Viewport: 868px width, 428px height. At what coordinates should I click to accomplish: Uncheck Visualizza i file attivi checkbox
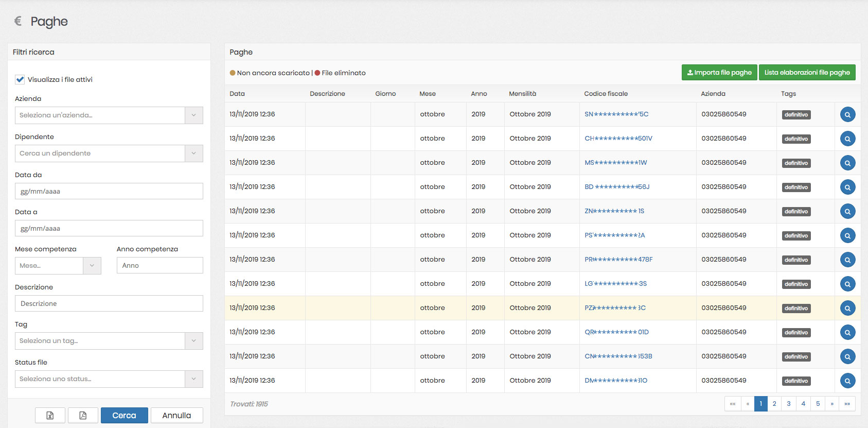pos(20,79)
